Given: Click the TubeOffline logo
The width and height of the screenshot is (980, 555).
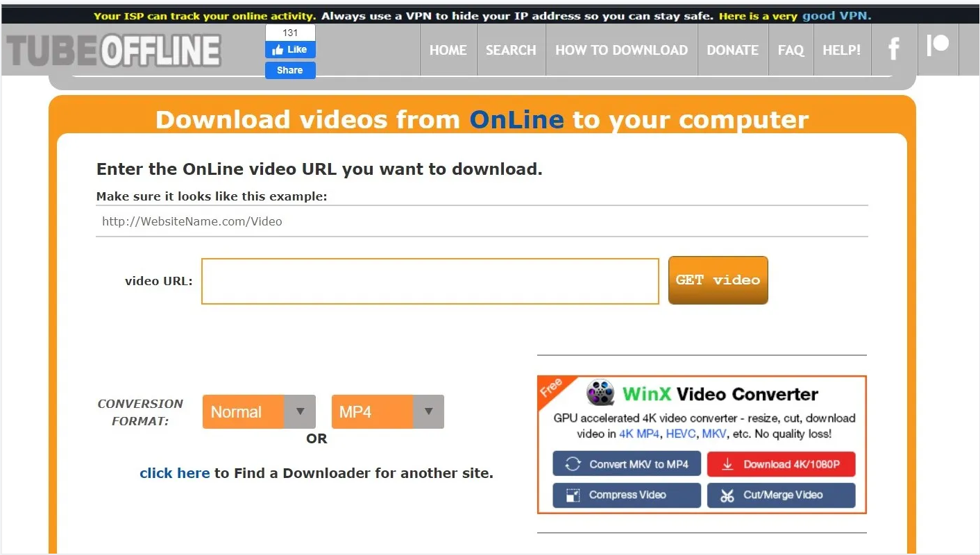Looking at the screenshot, I should 114,50.
